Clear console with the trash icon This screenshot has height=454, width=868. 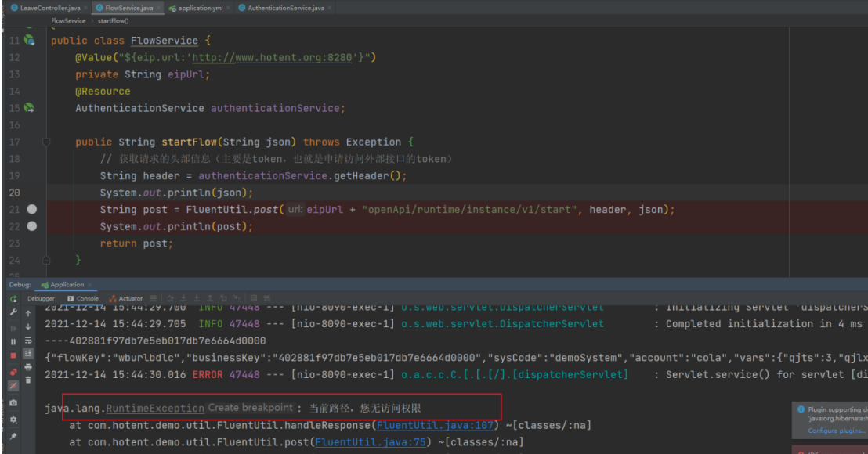pyautogui.click(x=28, y=380)
